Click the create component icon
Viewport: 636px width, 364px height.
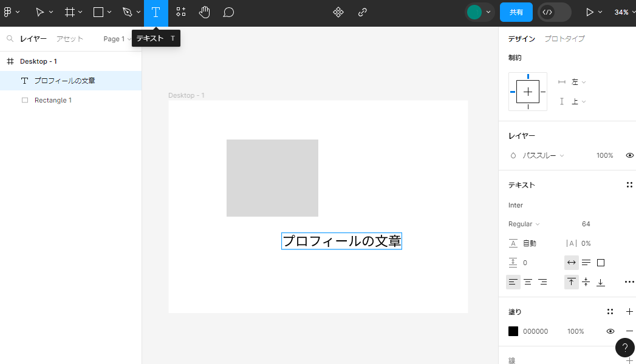[x=338, y=12]
